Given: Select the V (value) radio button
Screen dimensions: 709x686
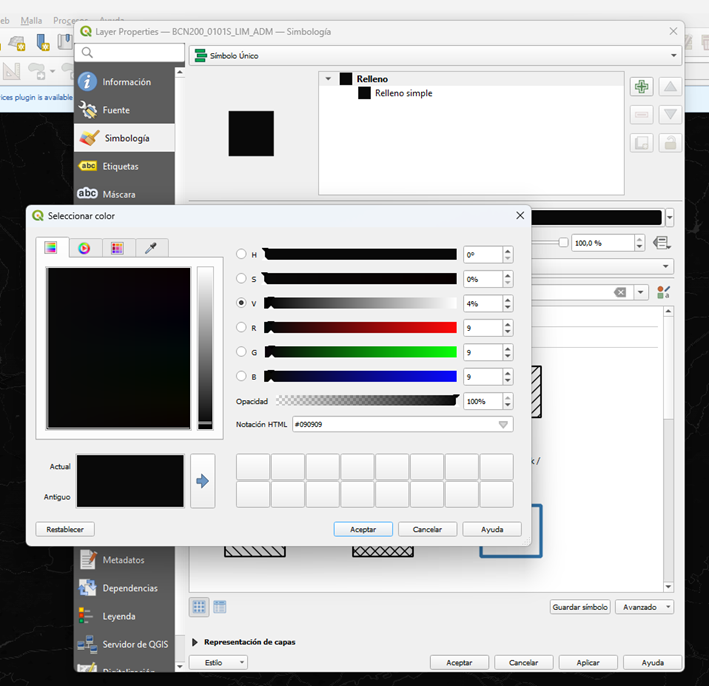Looking at the screenshot, I should click(241, 303).
